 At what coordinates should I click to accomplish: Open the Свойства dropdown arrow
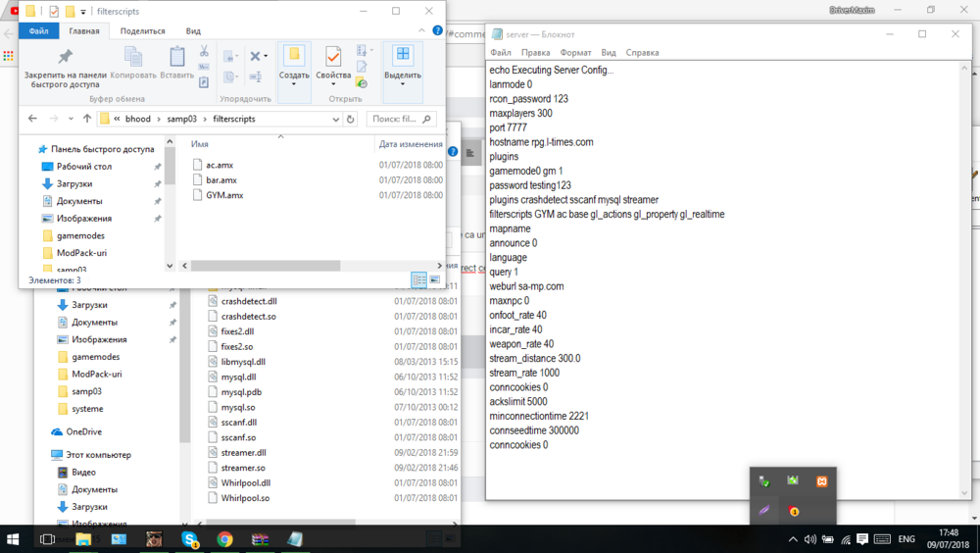(332, 83)
